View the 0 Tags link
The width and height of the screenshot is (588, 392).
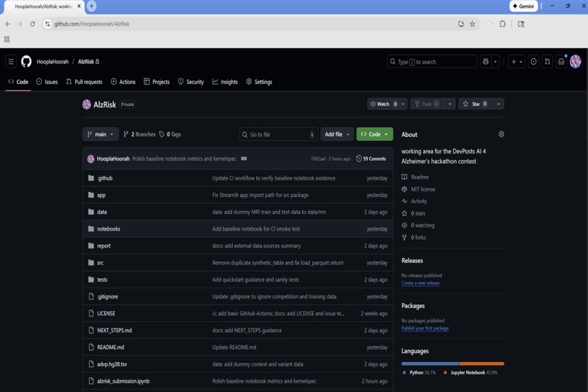[170, 134]
